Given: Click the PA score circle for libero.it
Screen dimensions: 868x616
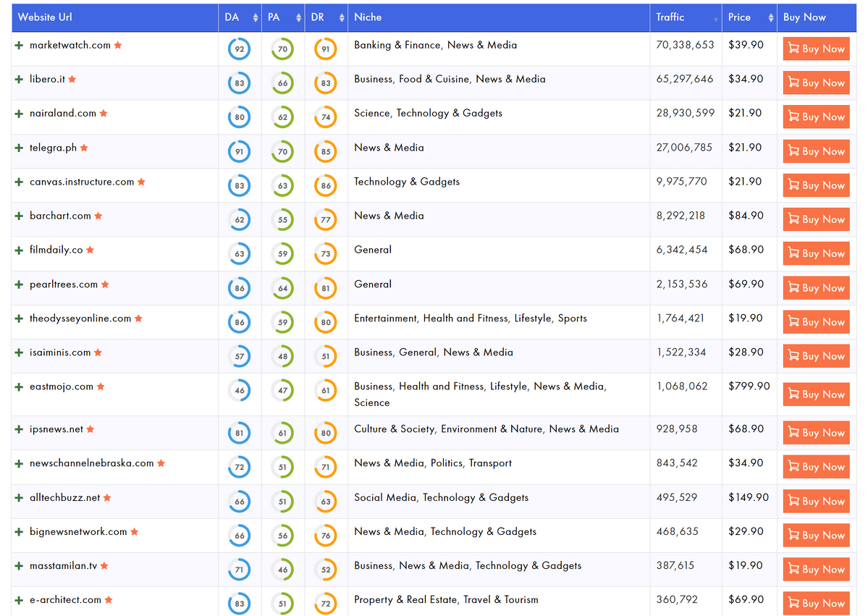Looking at the screenshot, I should [x=282, y=83].
